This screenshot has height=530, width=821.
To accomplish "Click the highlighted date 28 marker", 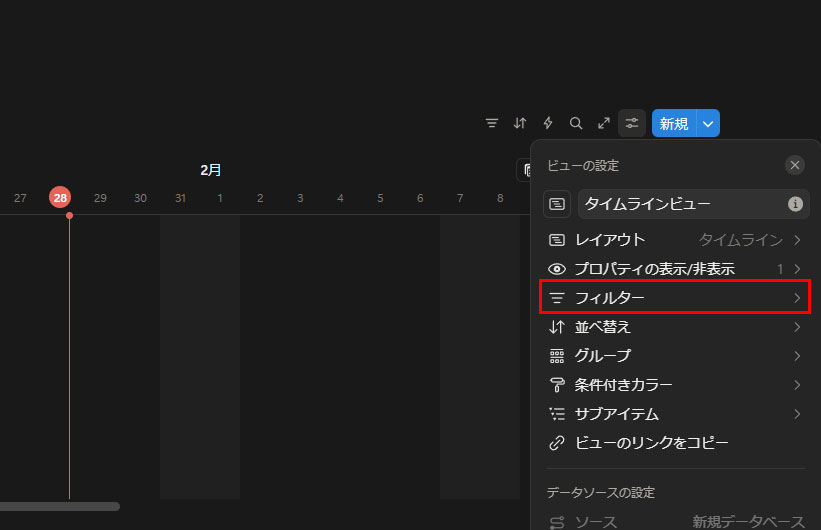I will point(61,198).
